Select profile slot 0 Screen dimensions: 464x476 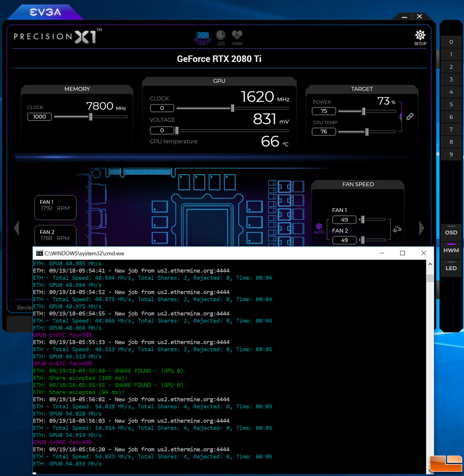(x=451, y=42)
